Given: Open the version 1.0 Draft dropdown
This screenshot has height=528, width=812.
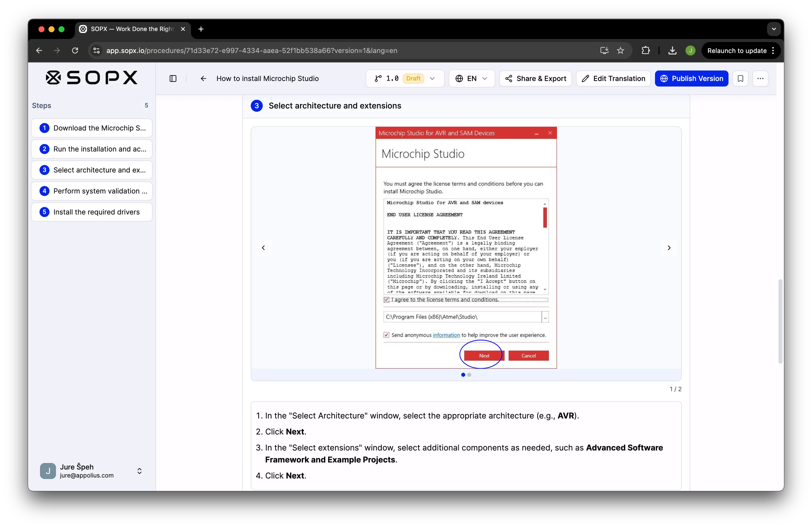Looking at the screenshot, I should coord(405,78).
